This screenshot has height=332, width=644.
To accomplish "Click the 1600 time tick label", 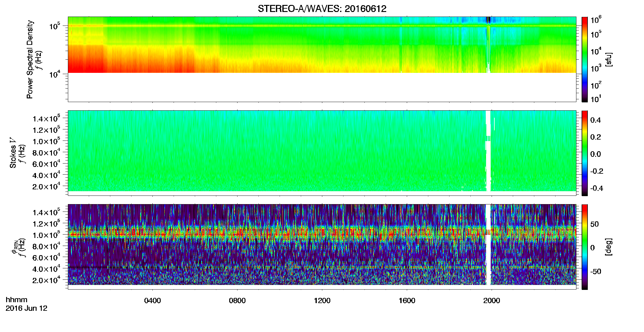I will [407, 301].
